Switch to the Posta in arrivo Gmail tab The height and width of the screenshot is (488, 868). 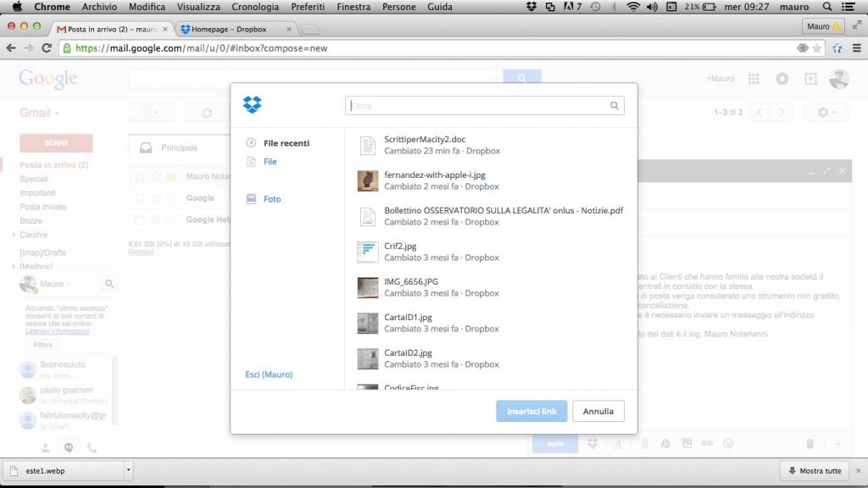click(112, 29)
